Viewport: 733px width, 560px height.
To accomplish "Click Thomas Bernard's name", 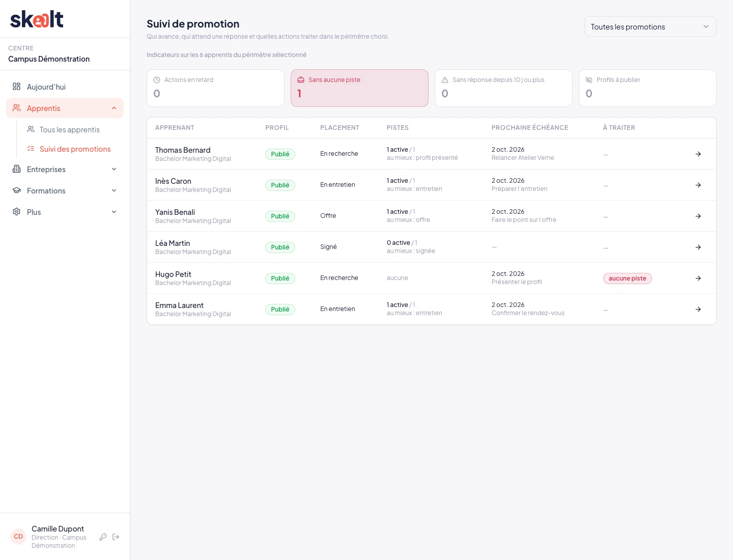I will 183,150.
